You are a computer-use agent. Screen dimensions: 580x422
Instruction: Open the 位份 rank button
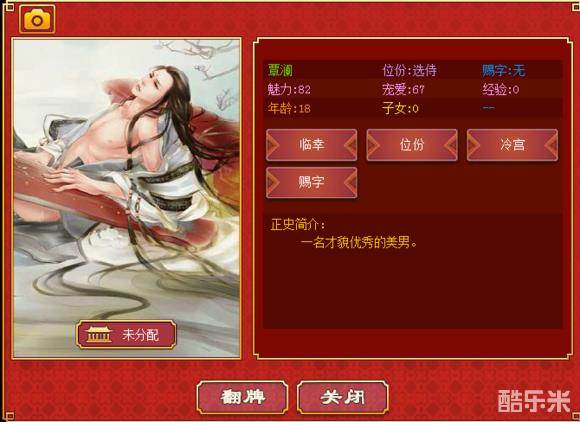pyautogui.click(x=412, y=145)
